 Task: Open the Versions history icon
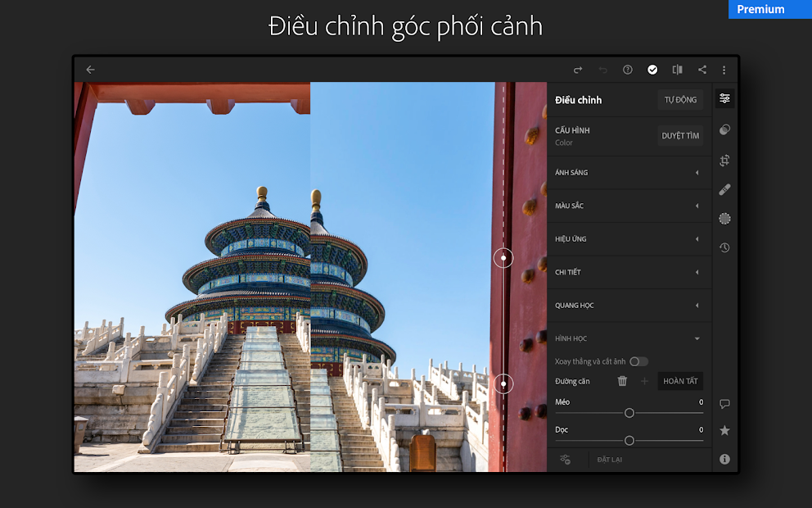(724, 247)
